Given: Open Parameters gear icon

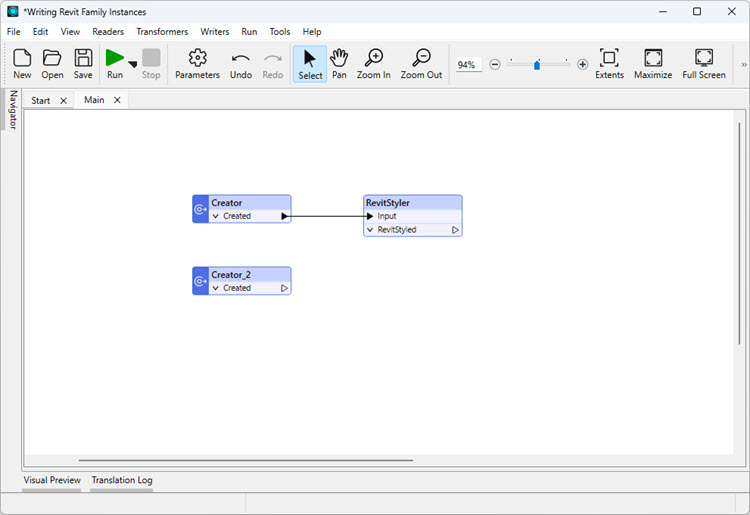Looking at the screenshot, I should (198, 58).
